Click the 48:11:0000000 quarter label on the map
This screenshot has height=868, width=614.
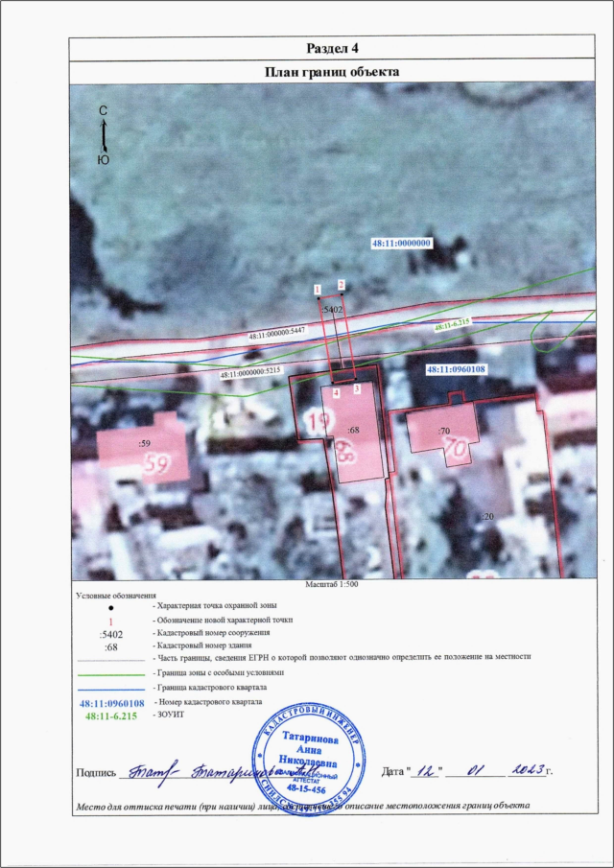[x=403, y=244]
